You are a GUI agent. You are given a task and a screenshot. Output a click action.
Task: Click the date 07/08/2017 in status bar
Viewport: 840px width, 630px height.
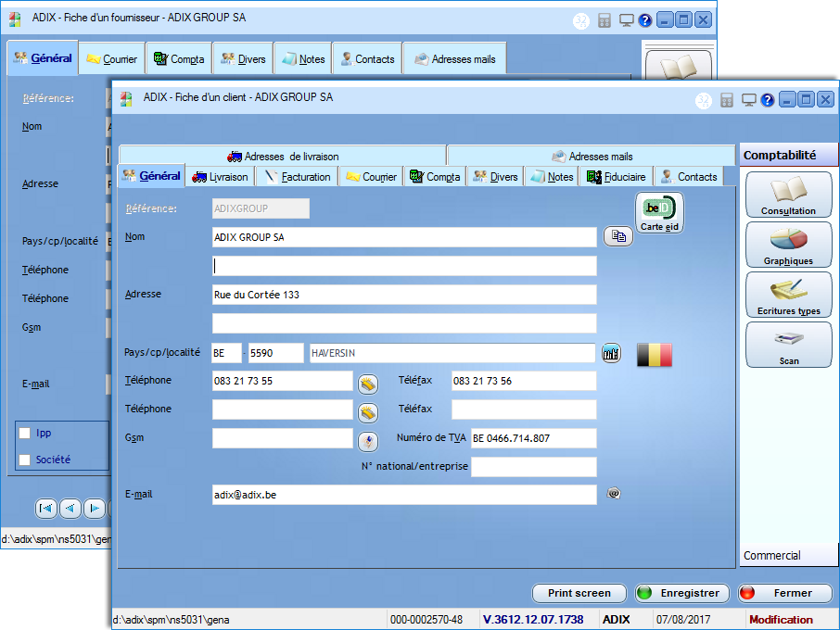(x=683, y=619)
